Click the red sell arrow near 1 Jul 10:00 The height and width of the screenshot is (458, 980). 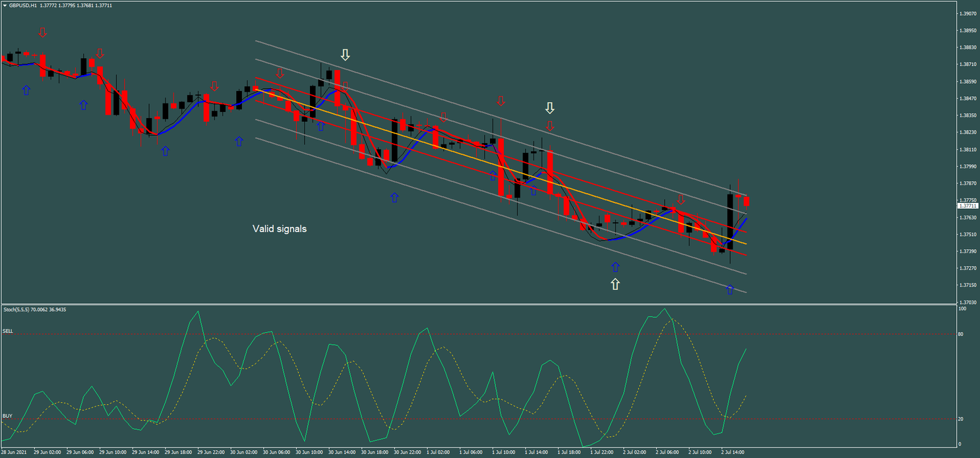point(501,100)
